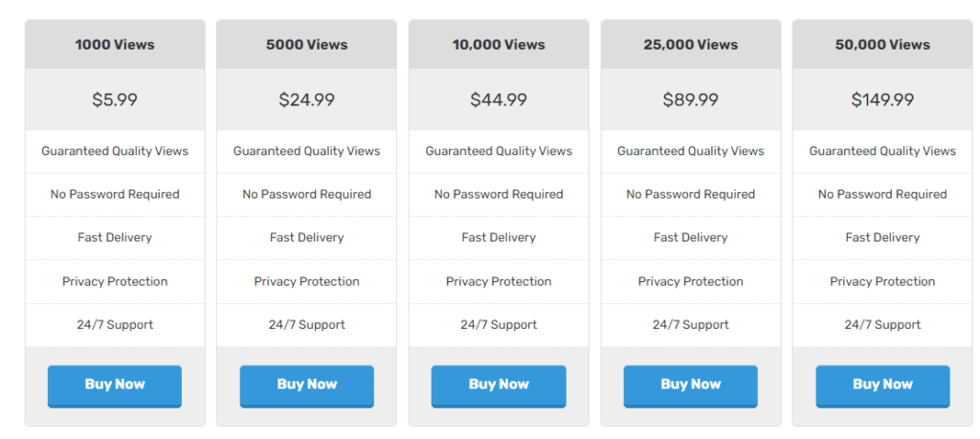The height and width of the screenshot is (439, 980).
Task: Click Buy Now for 5000 Views
Action: coord(307,386)
